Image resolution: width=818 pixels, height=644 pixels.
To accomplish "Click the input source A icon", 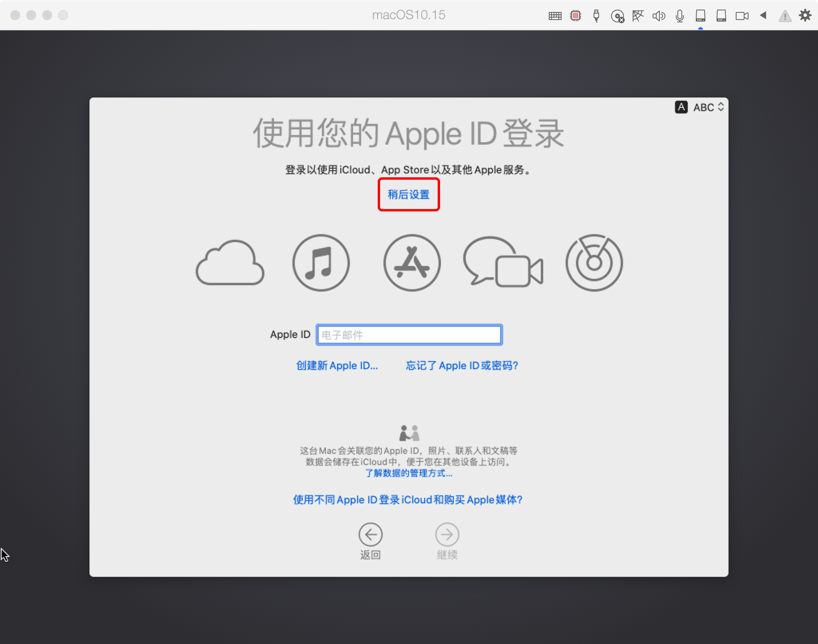I will pos(681,107).
